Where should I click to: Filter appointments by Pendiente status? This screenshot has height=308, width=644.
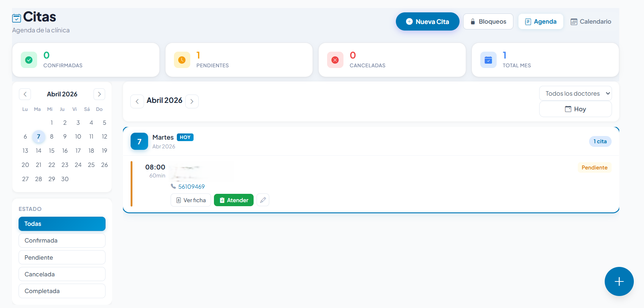click(x=62, y=257)
